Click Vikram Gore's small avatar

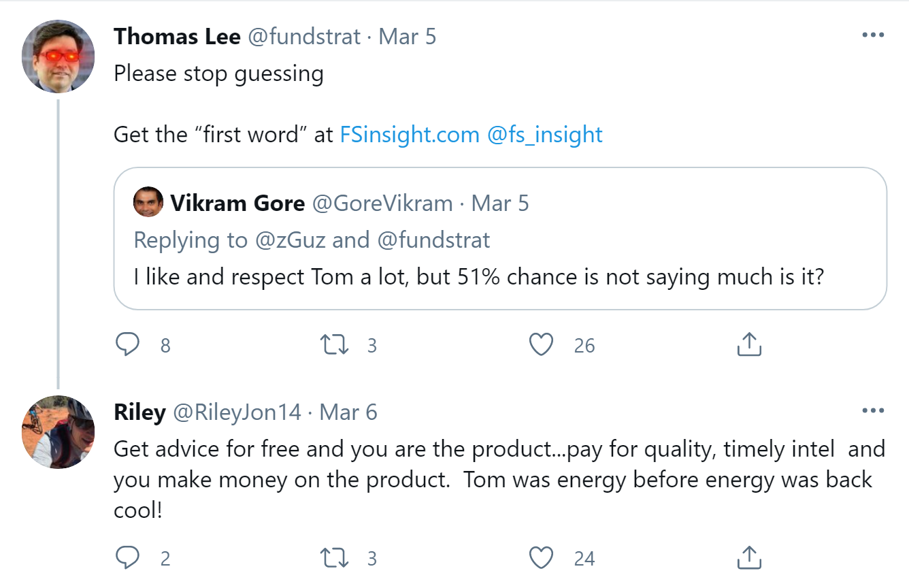click(148, 202)
